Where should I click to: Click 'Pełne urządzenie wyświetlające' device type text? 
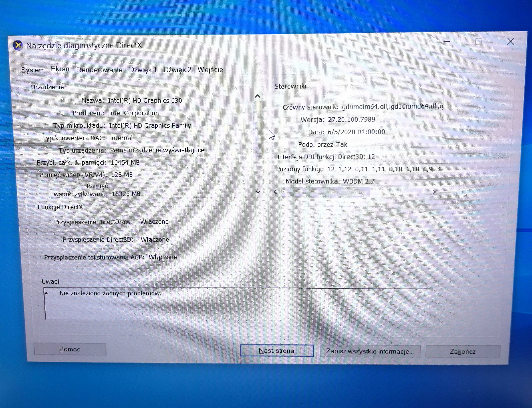(157, 150)
